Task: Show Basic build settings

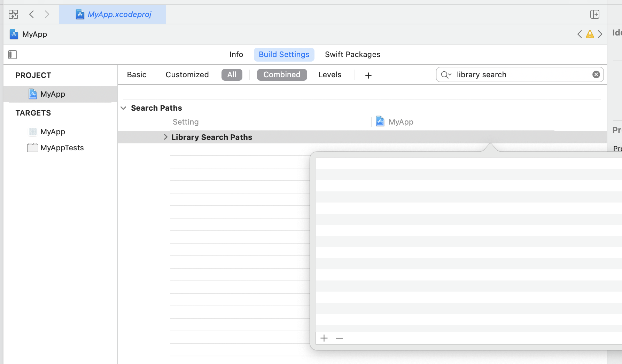Action: click(x=137, y=75)
